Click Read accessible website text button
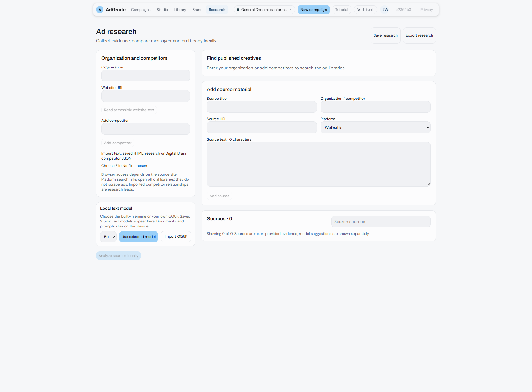The image size is (532, 392). tap(129, 110)
